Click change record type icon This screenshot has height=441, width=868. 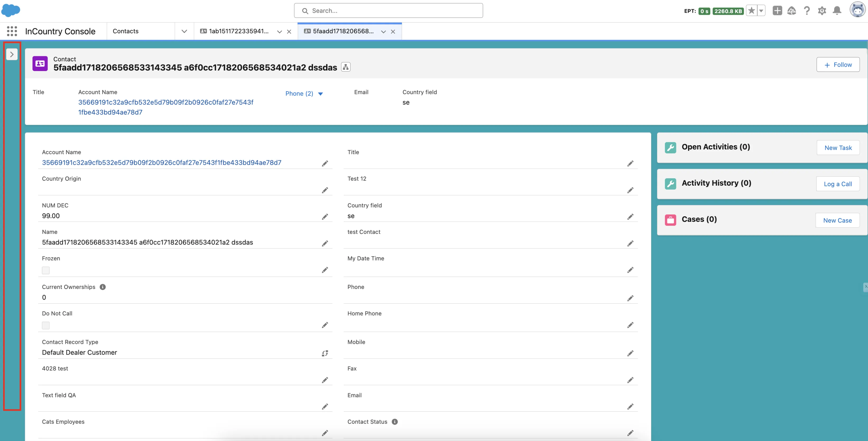tap(325, 353)
